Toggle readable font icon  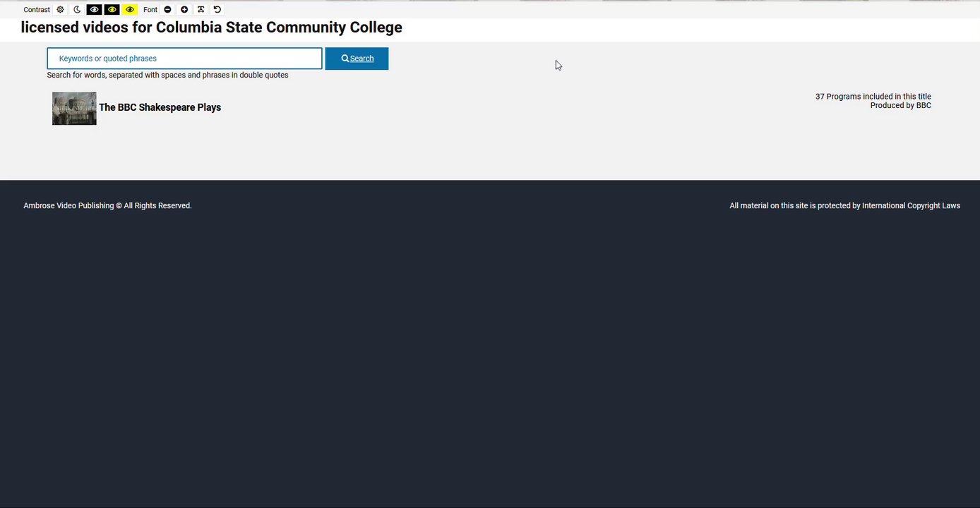[x=201, y=10]
